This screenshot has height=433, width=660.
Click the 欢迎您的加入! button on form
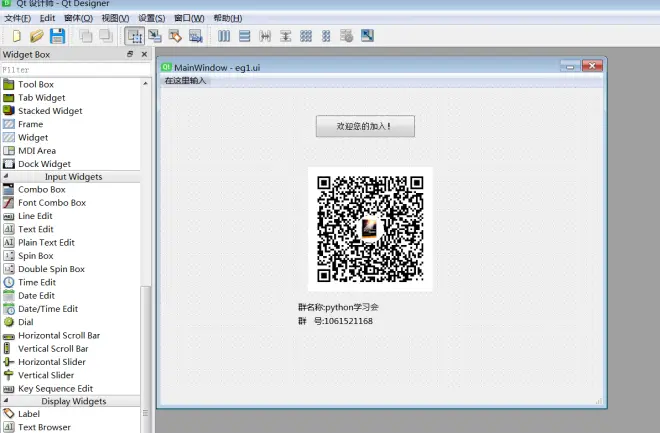pyautogui.click(x=365, y=126)
